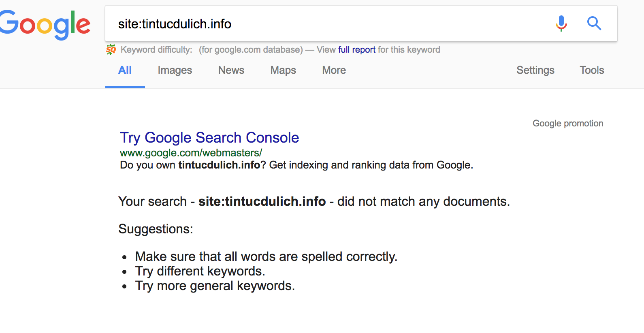644x333 pixels.
Task: Click 'Make sure that all words are spelled correctly'
Action: click(x=266, y=256)
